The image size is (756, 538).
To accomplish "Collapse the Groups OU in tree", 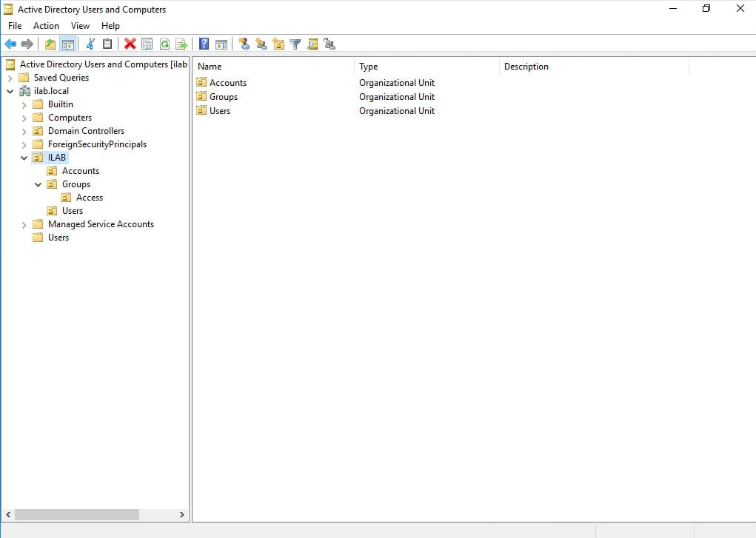I will [x=38, y=184].
